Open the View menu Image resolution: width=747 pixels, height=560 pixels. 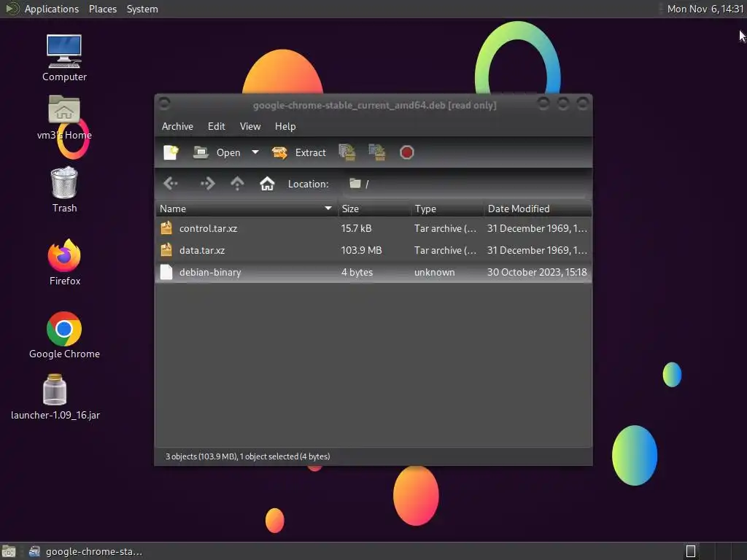tap(250, 126)
